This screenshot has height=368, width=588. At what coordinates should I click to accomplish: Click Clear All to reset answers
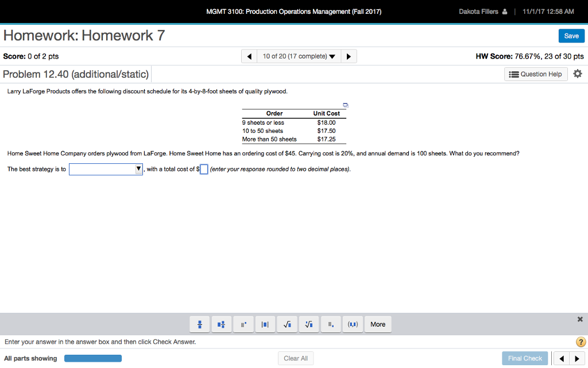tap(295, 358)
